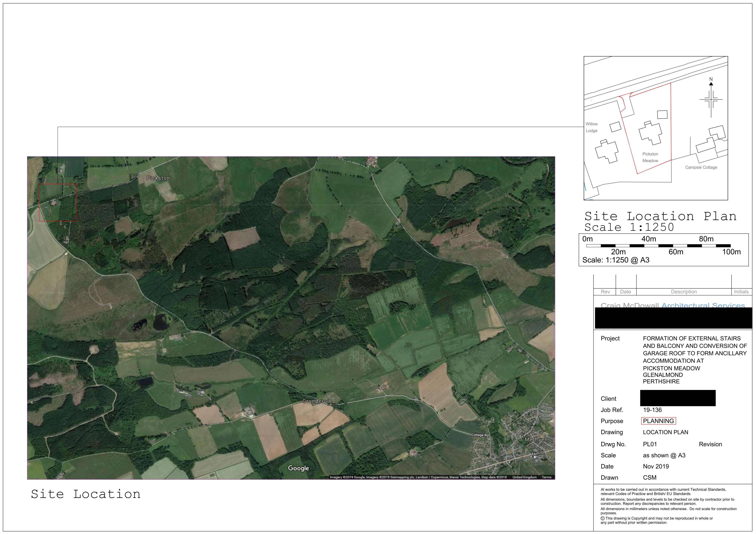Viewport: 756px width, 534px height.
Task: Click the Site Location caption below the map
Action: coord(86,494)
